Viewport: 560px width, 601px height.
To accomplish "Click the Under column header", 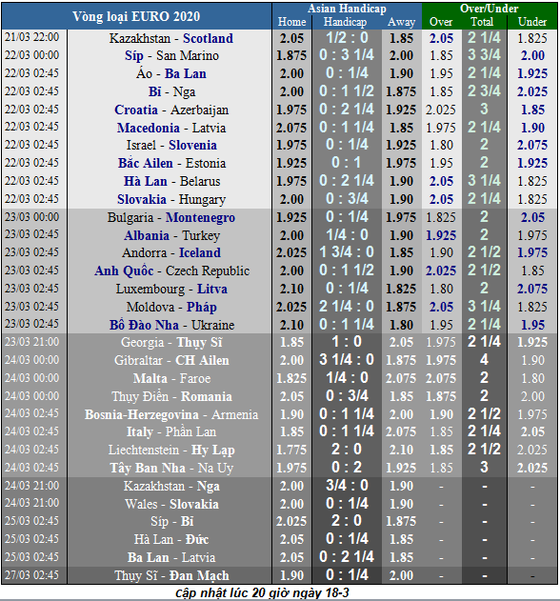I will tap(532, 22).
